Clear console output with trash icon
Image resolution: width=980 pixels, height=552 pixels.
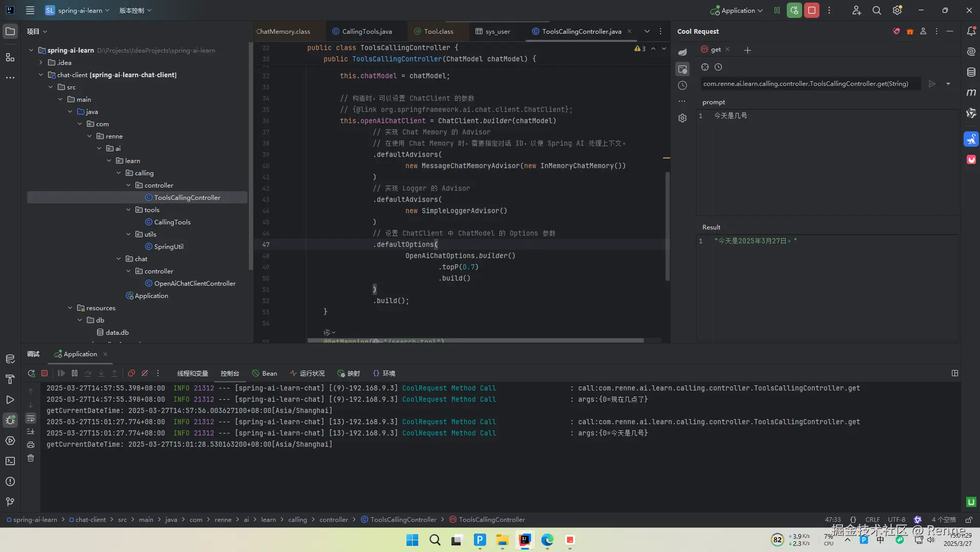(31, 458)
